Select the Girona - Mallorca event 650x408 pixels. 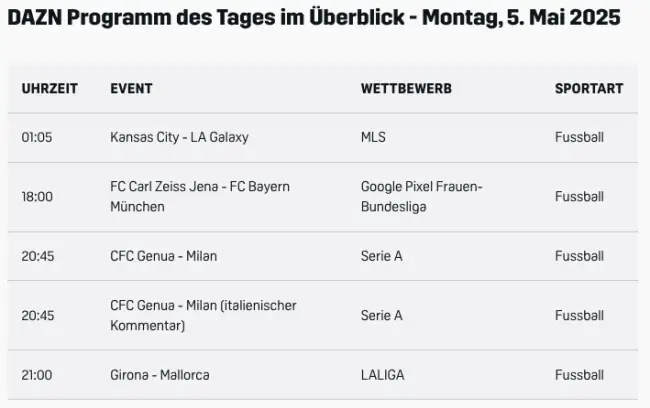pos(160,375)
